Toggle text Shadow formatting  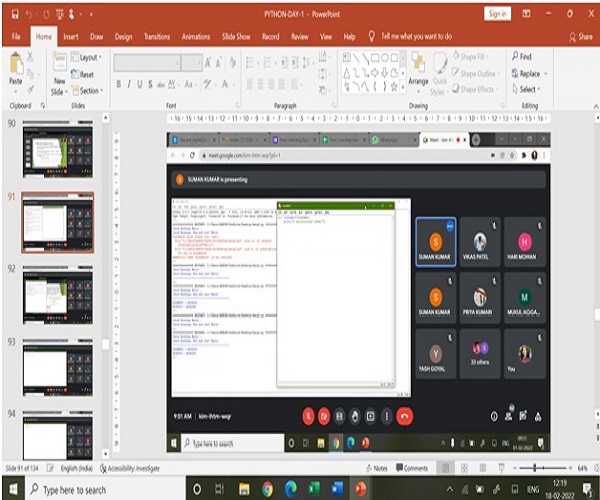pos(150,84)
